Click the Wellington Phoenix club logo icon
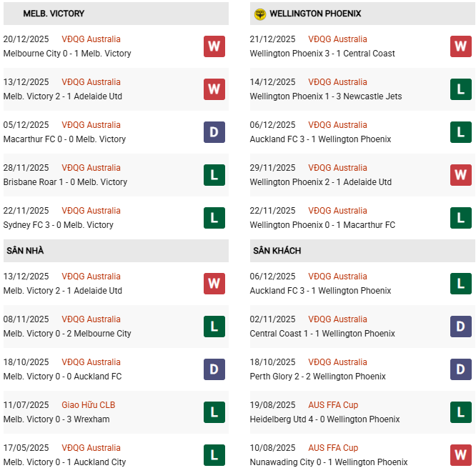 pos(260,14)
